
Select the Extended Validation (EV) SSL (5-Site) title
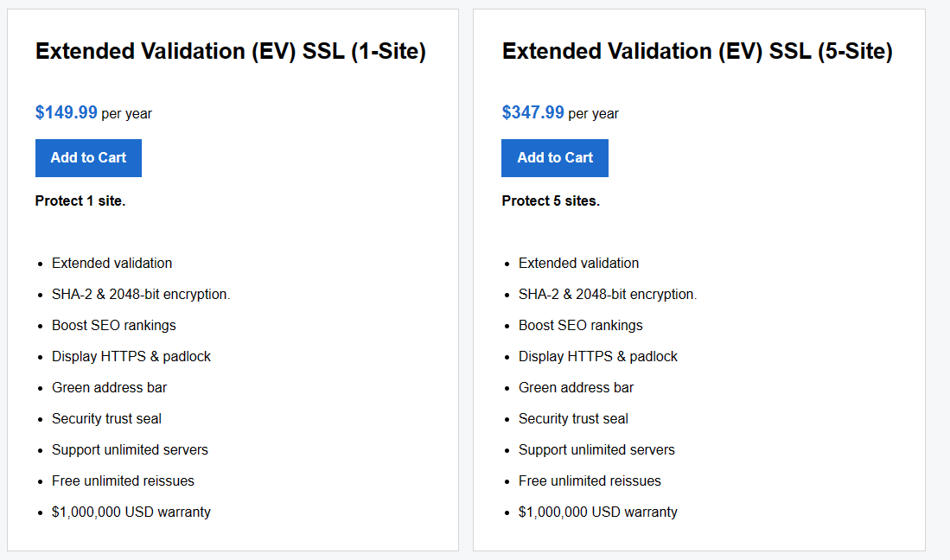(x=697, y=51)
